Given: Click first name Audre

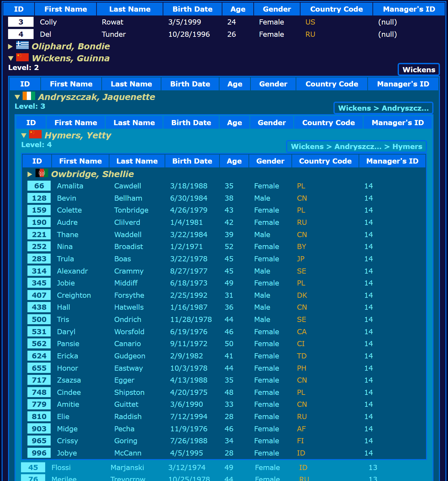Looking at the screenshot, I should pos(67,222).
